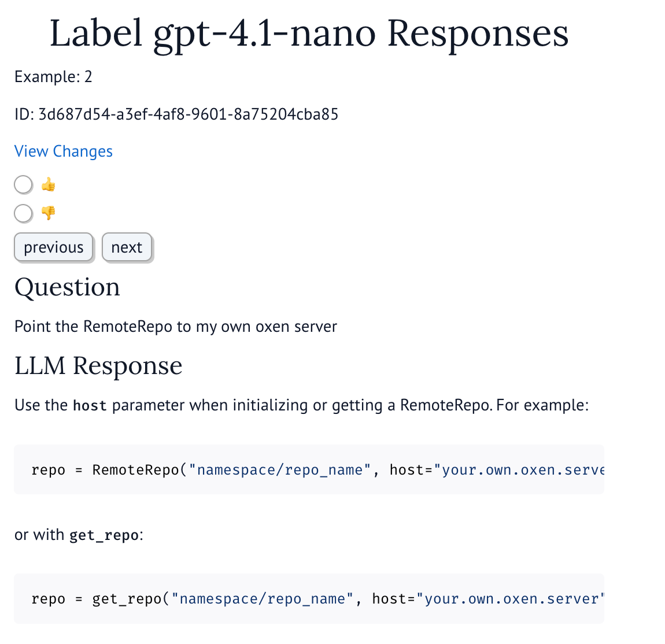This screenshot has height=644, width=665.
Task: Go to the previous example
Action: [x=53, y=247]
